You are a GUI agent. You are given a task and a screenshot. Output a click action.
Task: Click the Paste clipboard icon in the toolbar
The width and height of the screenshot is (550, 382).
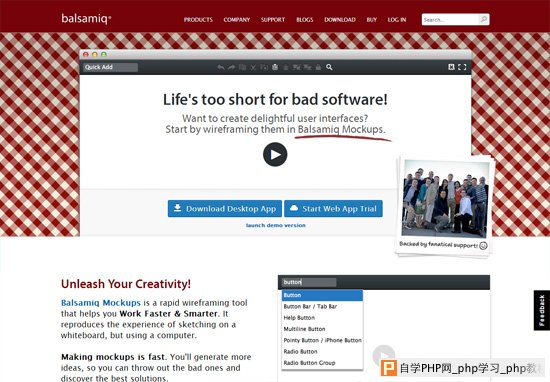click(x=275, y=67)
